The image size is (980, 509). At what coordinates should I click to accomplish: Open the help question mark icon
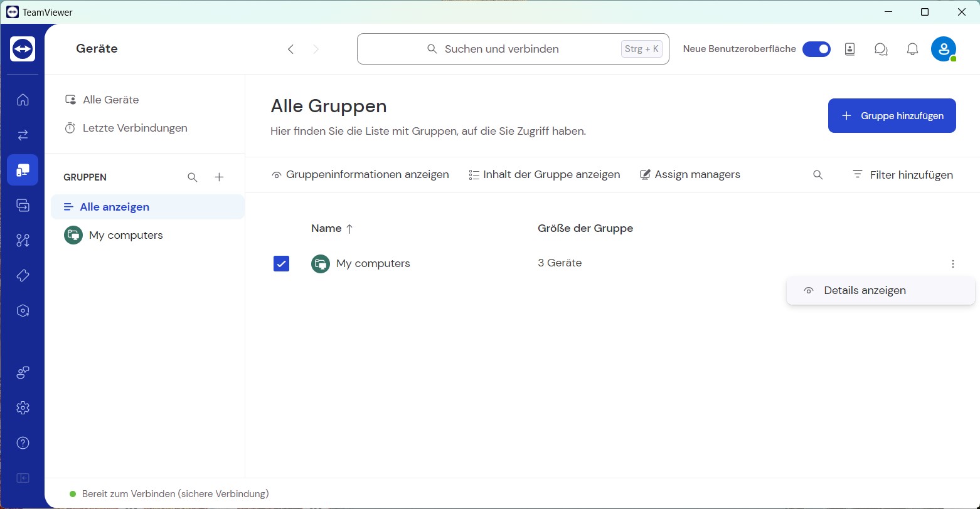click(23, 443)
